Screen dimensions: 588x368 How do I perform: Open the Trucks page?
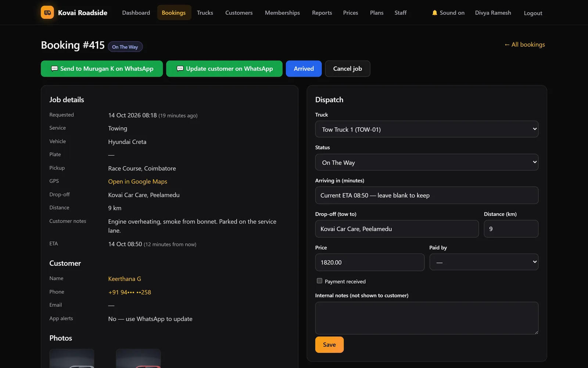tap(205, 13)
